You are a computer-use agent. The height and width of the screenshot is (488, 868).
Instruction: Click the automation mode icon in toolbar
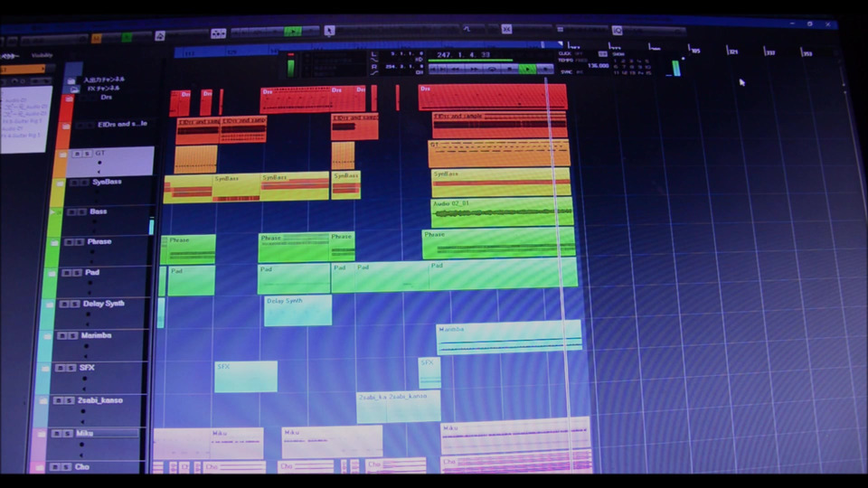218,33
